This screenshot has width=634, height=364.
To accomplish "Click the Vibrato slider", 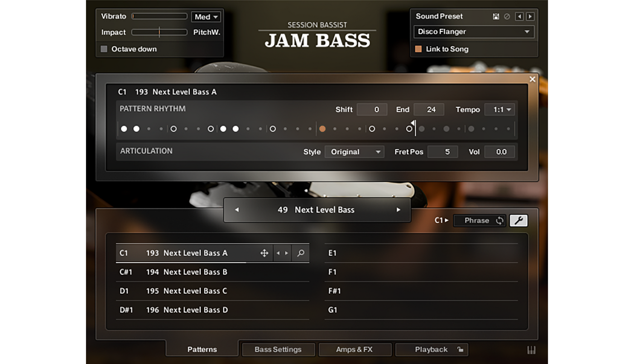I will [x=159, y=16].
